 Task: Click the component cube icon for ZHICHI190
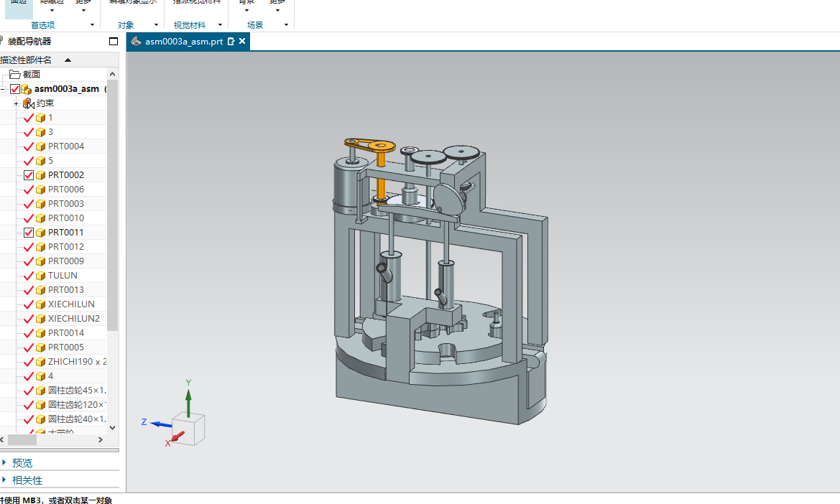tap(41, 363)
